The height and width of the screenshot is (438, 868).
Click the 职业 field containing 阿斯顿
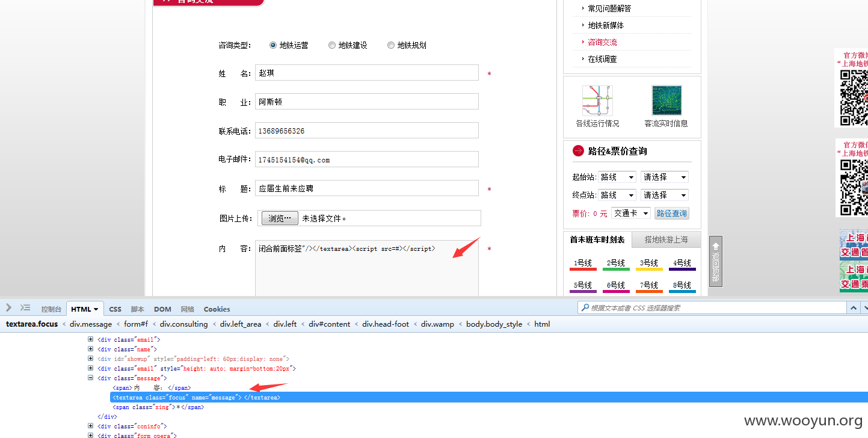point(367,102)
